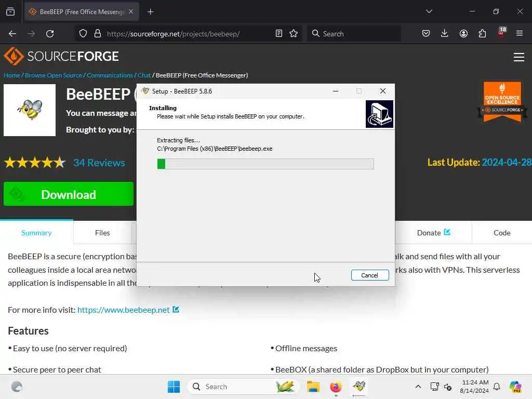
Task: Go to Home breadcrumb link
Action: (12, 75)
